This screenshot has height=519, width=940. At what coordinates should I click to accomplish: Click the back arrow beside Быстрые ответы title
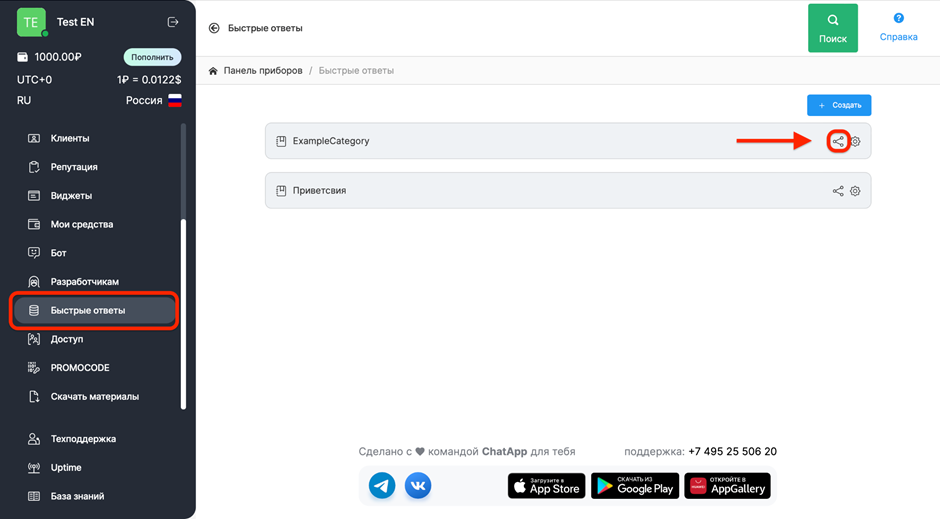coord(214,28)
